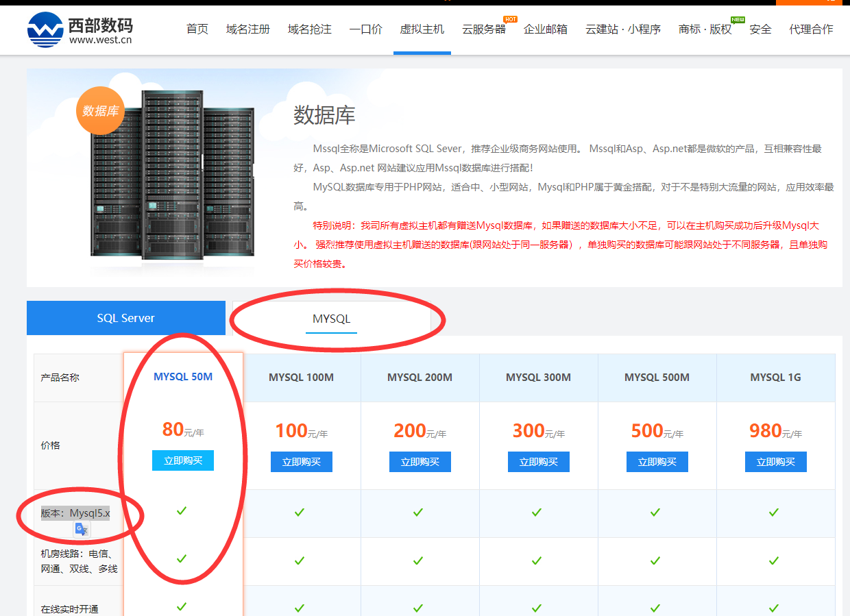Screen dimensions: 850x616
Task: Click the 在线实时开通 checkmark under MYSQL 200M
Action: tap(418, 608)
